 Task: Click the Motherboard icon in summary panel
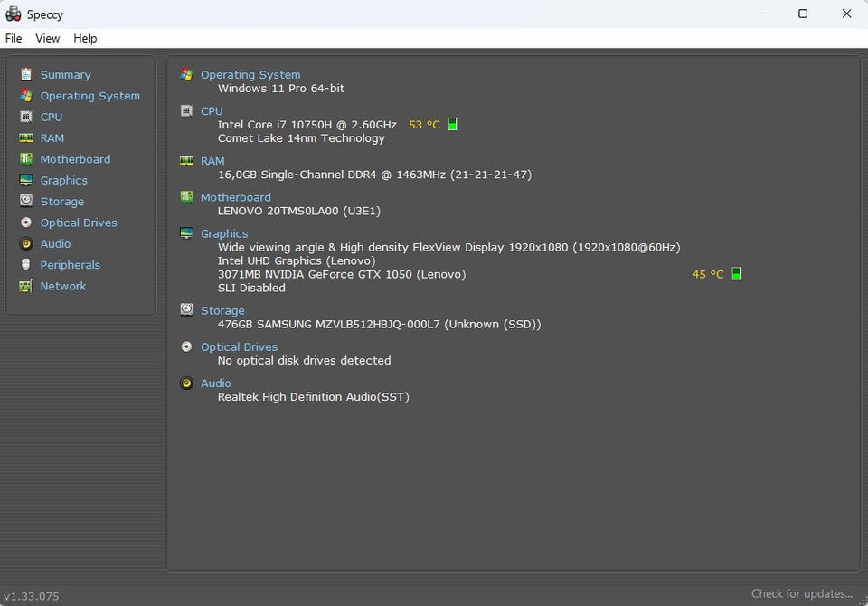(186, 196)
